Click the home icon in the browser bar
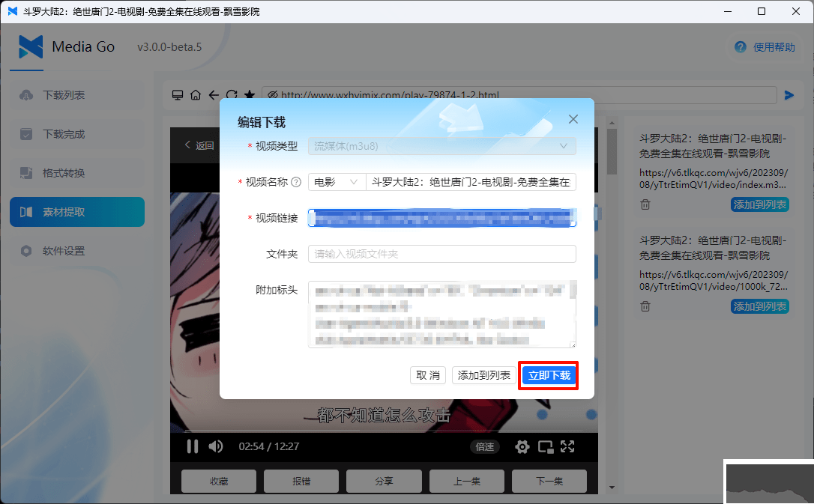Viewport: 814px width, 504px height. click(196, 94)
